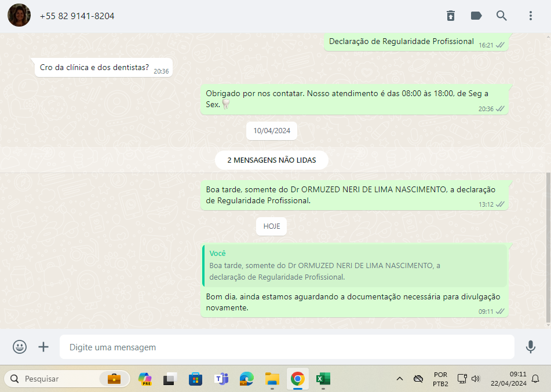The image size is (551, 392).
Task: Click the 10/04/2024 date badge
Action: click(x=272, y=131)
